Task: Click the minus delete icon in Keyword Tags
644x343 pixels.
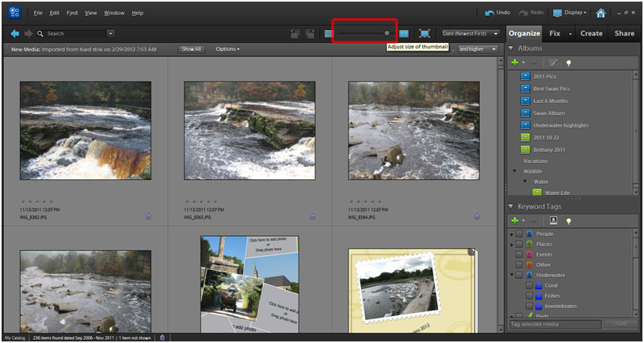Action: 534,222
